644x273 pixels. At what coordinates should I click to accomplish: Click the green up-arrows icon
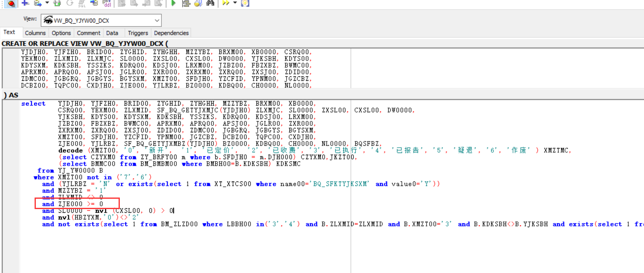point(57,3)
